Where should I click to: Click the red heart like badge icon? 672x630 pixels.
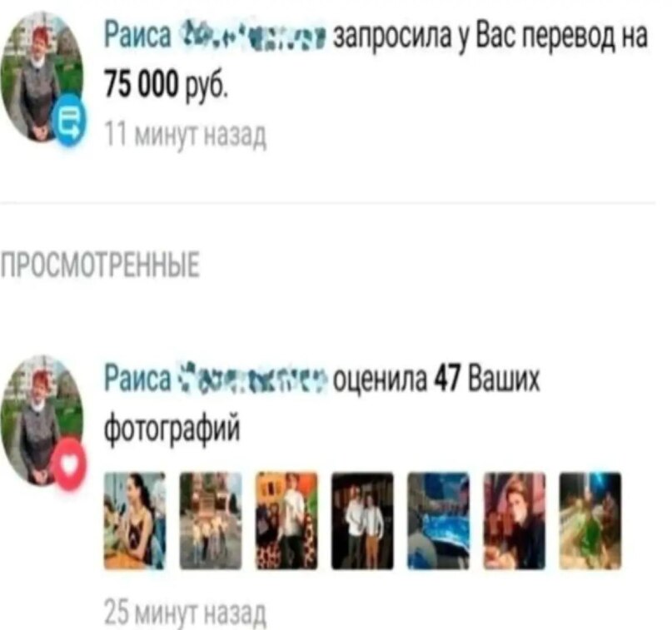click(x=69, y=464)
